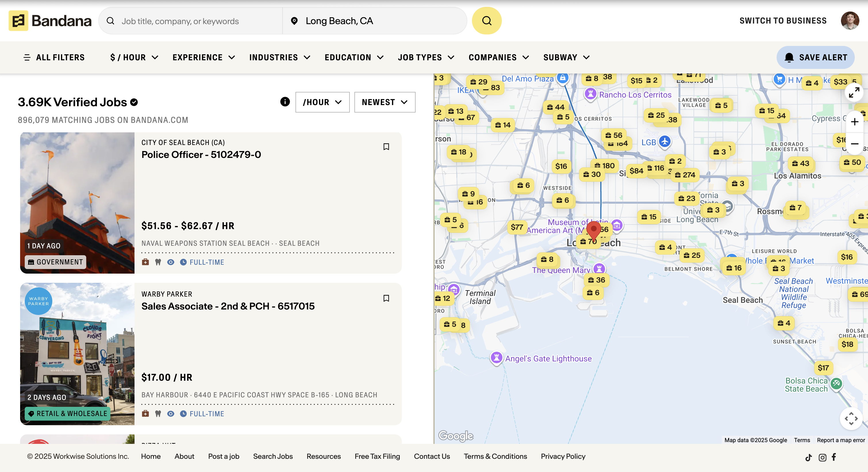Screen dimensions: 868x472
Task: Bookmark the Warby Parker Sales Associate job
Action: point(386,298)
